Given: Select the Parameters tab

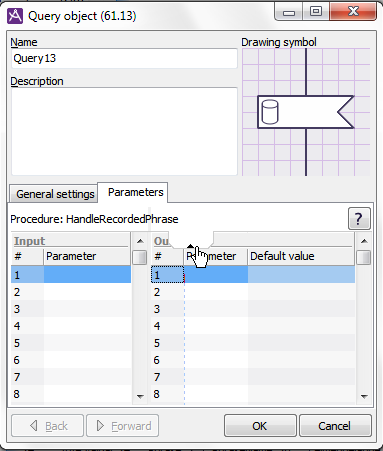Looking at the screenshot, I should pos(133,192).
